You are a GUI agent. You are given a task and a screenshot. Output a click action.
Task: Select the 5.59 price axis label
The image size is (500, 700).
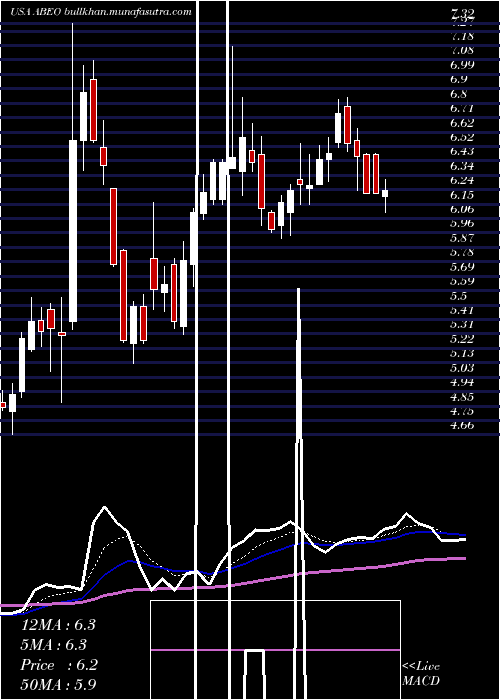pos(462,281)
